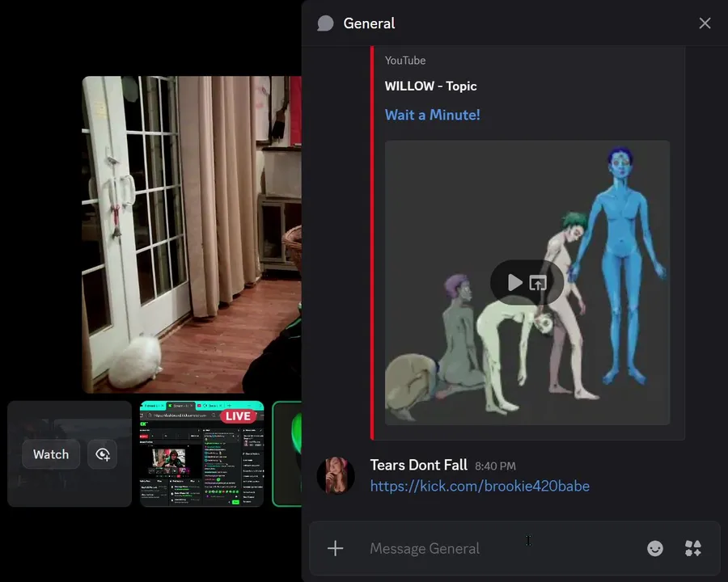Click the embedded video artwork thumbnail

click(527, 283)
